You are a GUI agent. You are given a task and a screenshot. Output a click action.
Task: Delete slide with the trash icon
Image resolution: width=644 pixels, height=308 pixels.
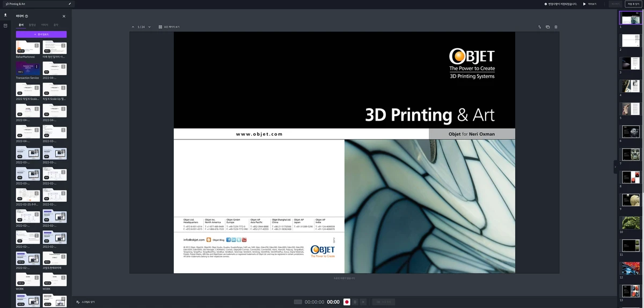click(x=556, y=27)
